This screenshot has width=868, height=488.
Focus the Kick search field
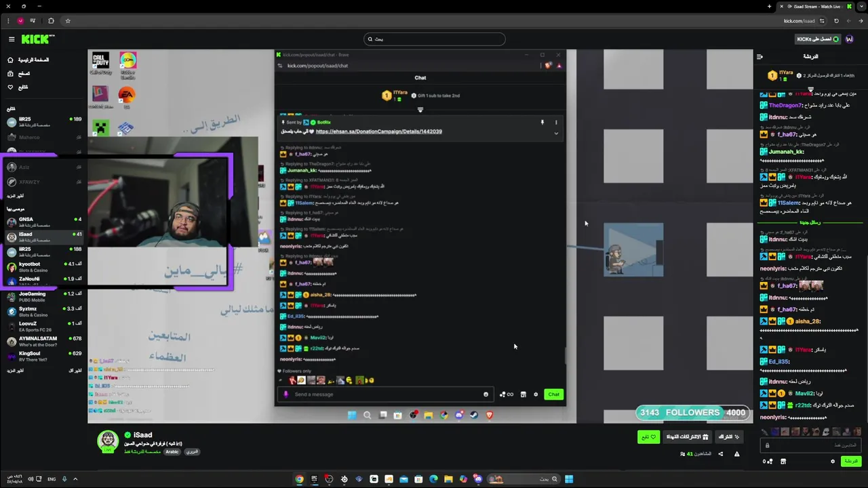pos(434,39)
